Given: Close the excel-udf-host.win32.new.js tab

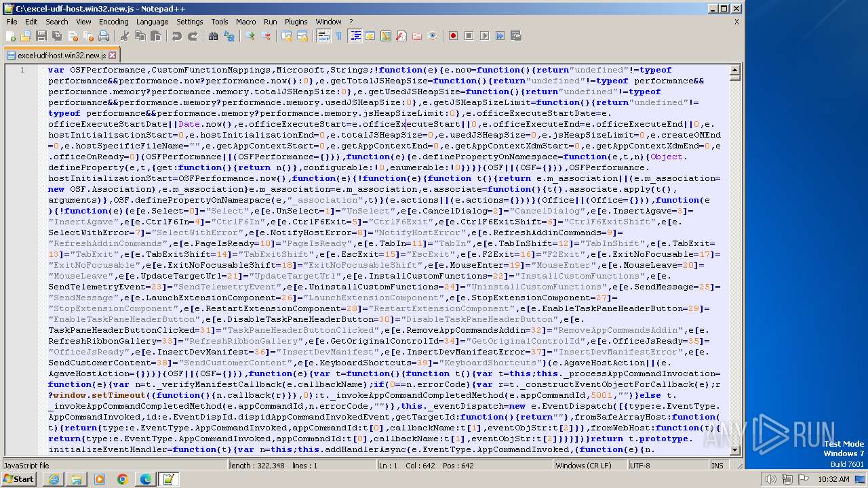Looking at the screenshot, I should pos(113,55).
